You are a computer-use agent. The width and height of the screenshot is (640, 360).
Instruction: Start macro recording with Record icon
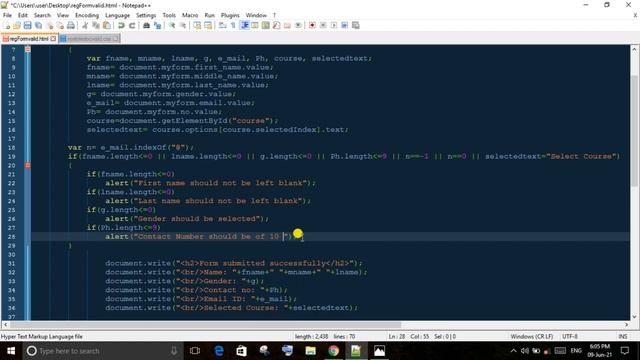click(x=312, y=26)
